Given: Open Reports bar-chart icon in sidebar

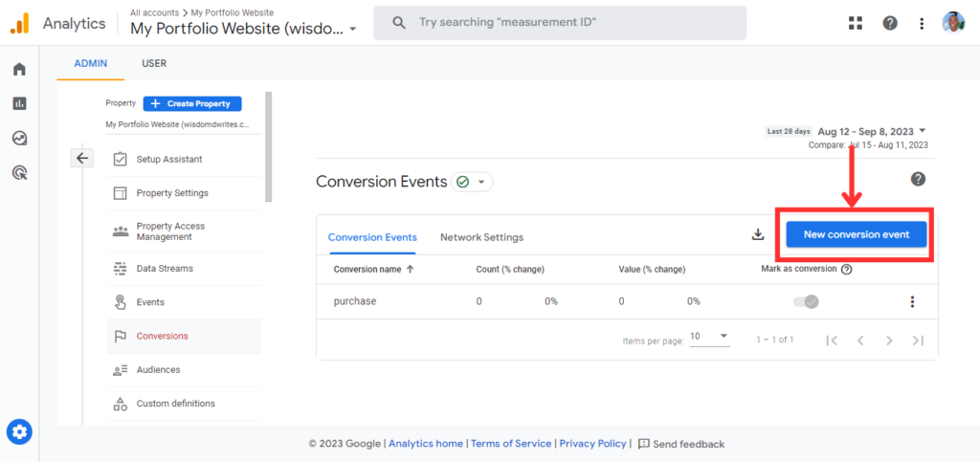Looking at the screenshot, I should click(x=19, y=103).
